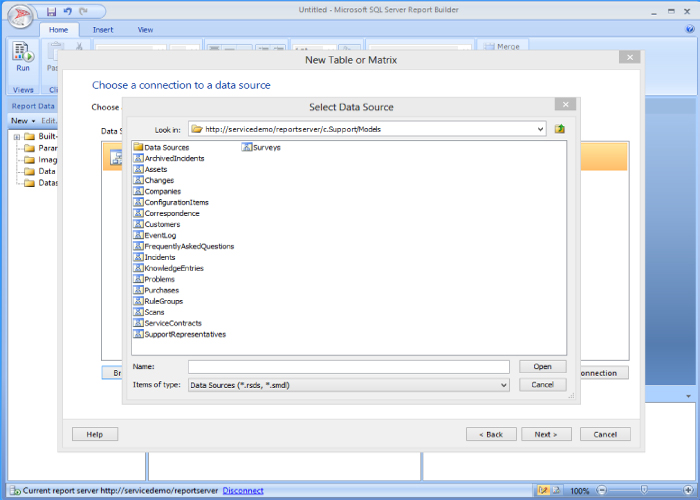
Task: Select the KnowledgeEntries model icon
Action: click(139, 268)
